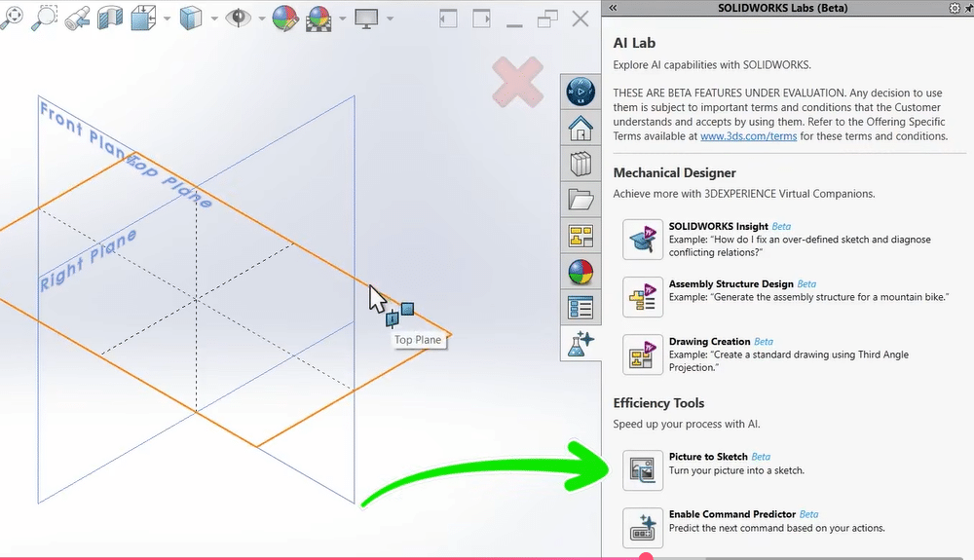Click the collapse right panel icon
Image resolution: width=974 pixels, height=560 pixels.
point(481,19)
